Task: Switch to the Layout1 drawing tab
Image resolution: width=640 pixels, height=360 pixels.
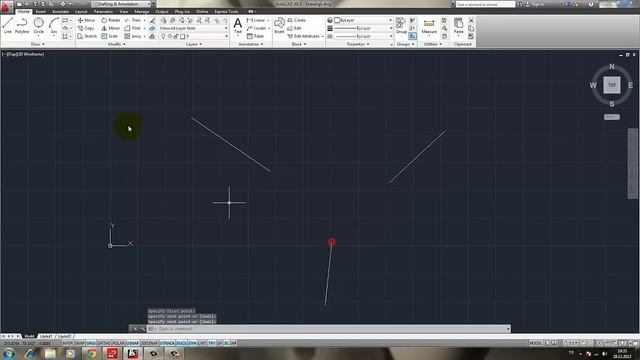Action: tap(46, 336)
